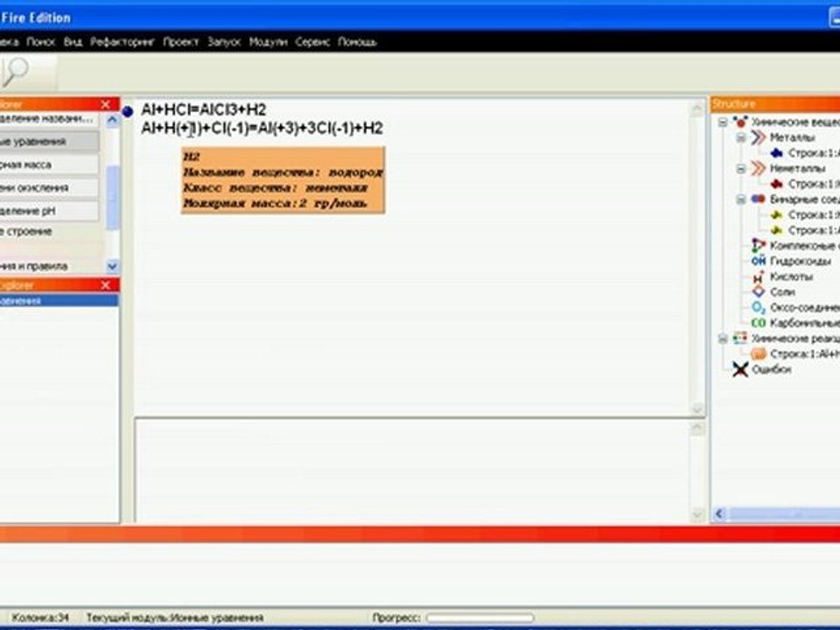This screenshot has width=840, height=630.
Task: Click the output pane scrollbar up arrow
Action: click(697, 429)
